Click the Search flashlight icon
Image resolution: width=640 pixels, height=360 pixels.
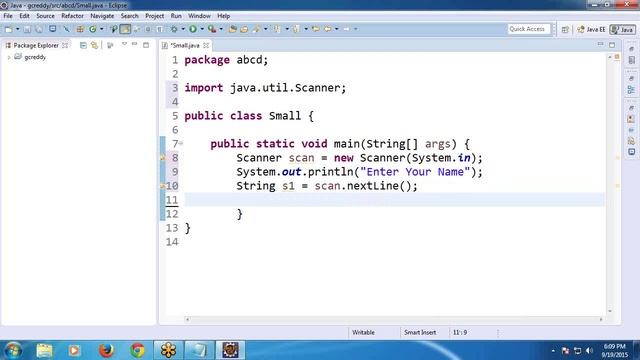point(257,29)
